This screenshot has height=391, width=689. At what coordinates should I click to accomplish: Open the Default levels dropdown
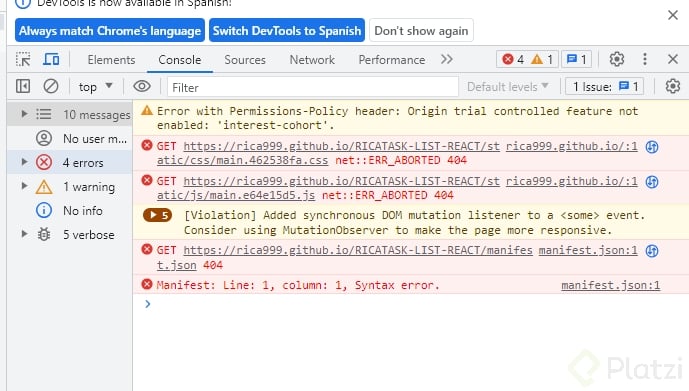pyautogui.click(x=508, y=87)
